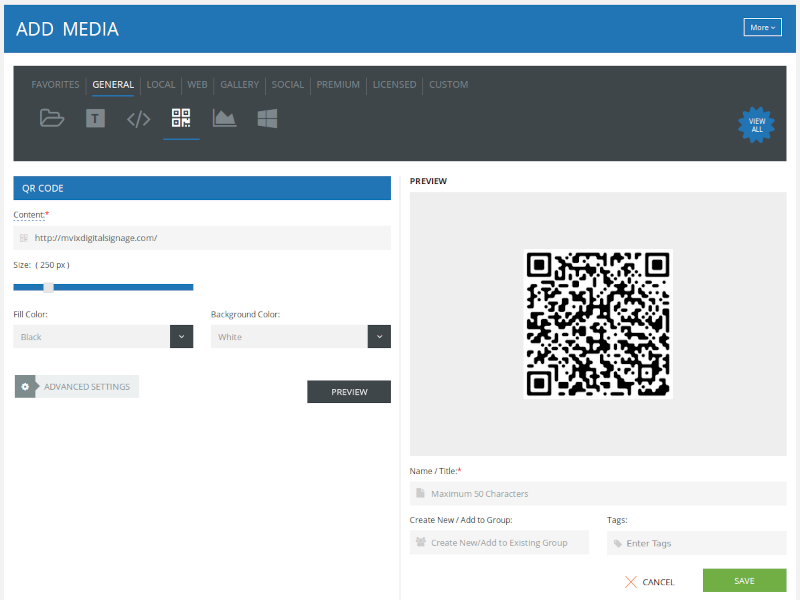Click the Advanced Settings gear icon
The image size is (800, 600).
pos(25,387)
